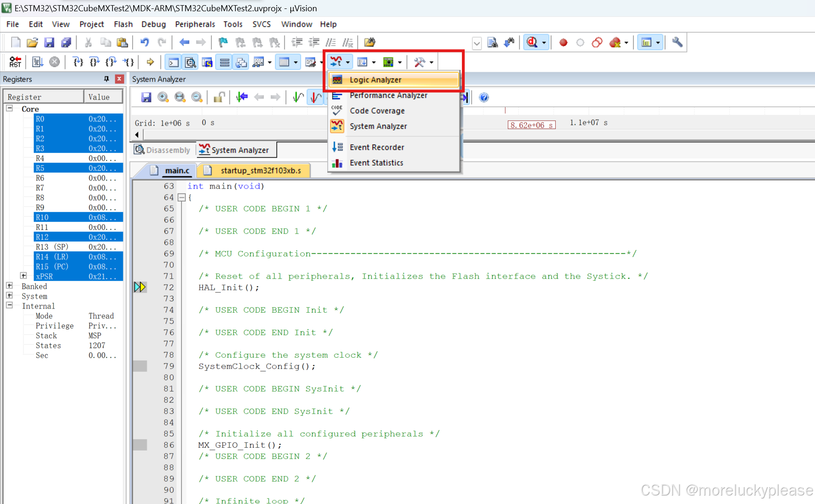815x504 pixels.
Task: Choose Event Statistics menu entry
Action: pos(393,163)
